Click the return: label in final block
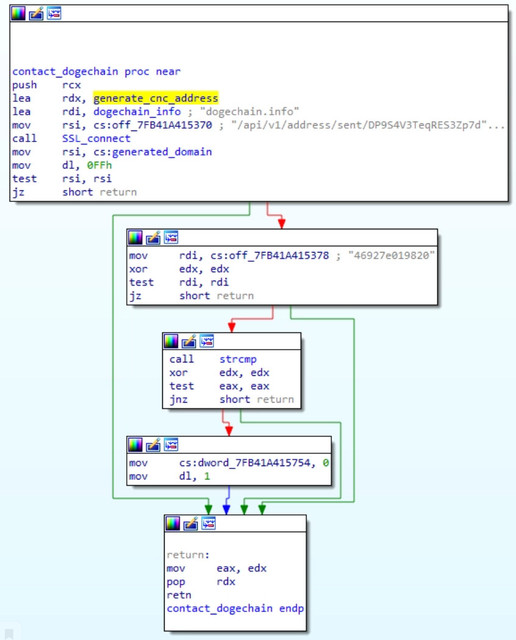The height and width of the screenshot is (640, 516). pos(188,555)
